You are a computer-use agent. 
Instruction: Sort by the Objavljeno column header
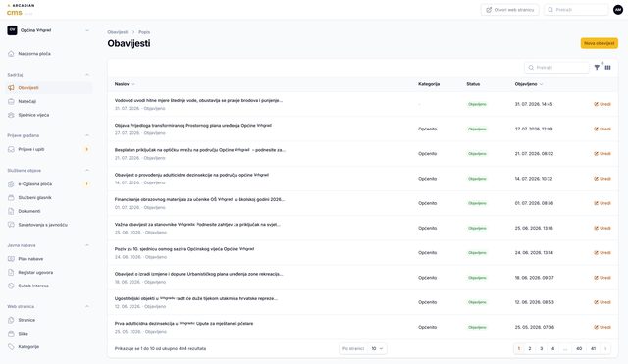(529, 84)
